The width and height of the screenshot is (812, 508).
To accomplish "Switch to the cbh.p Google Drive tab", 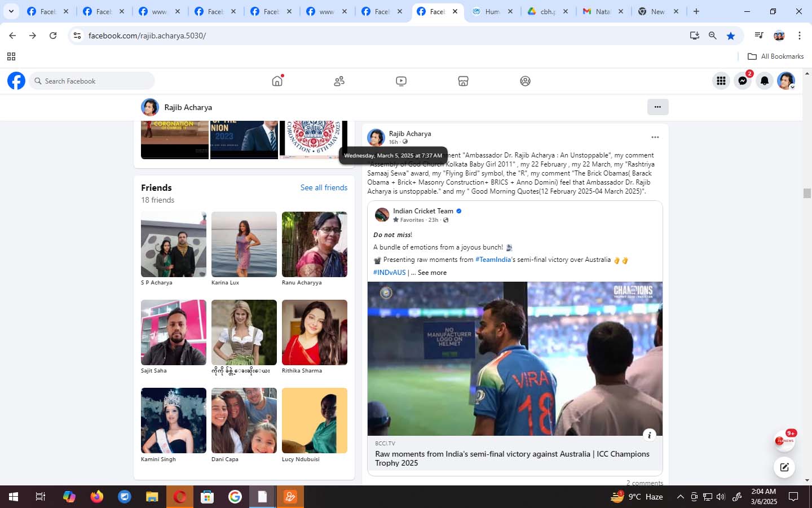I will point(548,11).
